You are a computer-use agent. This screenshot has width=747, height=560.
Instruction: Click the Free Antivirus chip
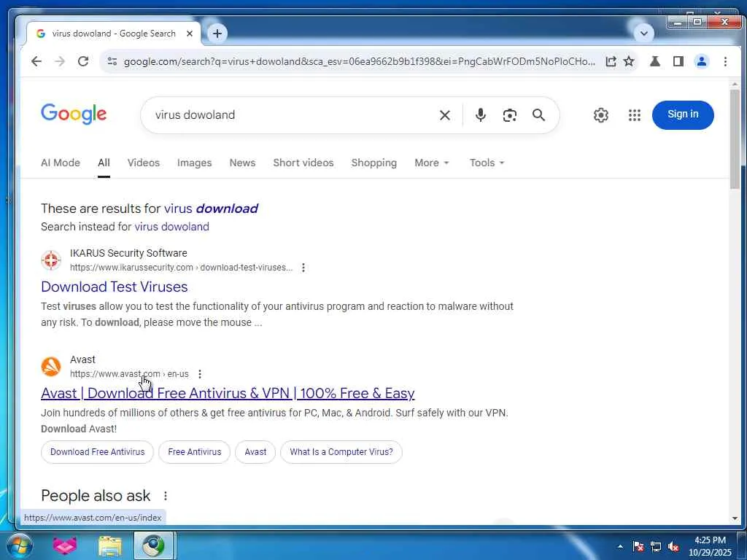(x=194, y=452)
